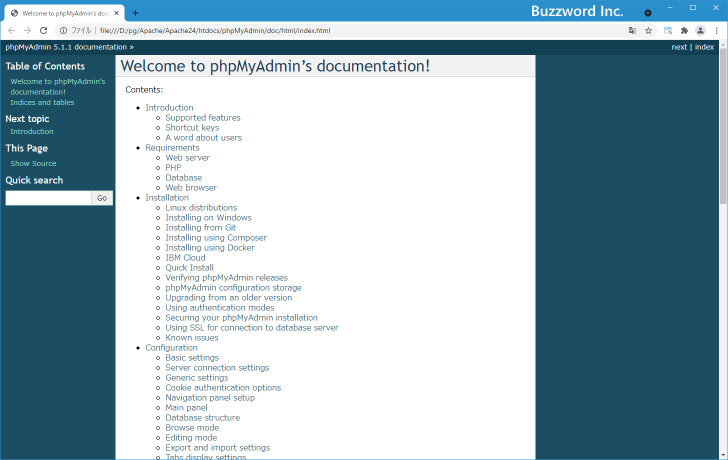Reload the page with the refresh icon
The image size is (728, 460).
pos(44,31)
